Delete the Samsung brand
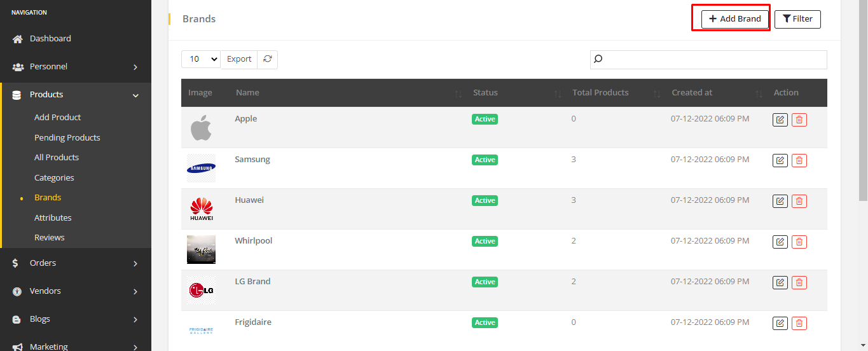The width and height of the screenshot is (868, 351). click(799, 160)
